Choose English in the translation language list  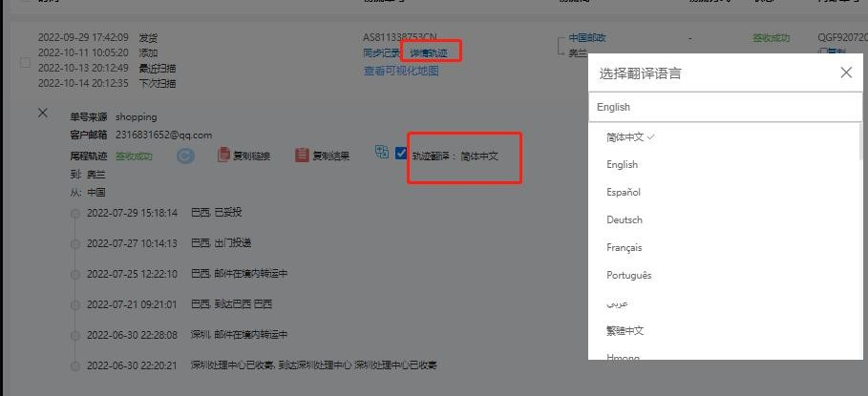(622, 164)
